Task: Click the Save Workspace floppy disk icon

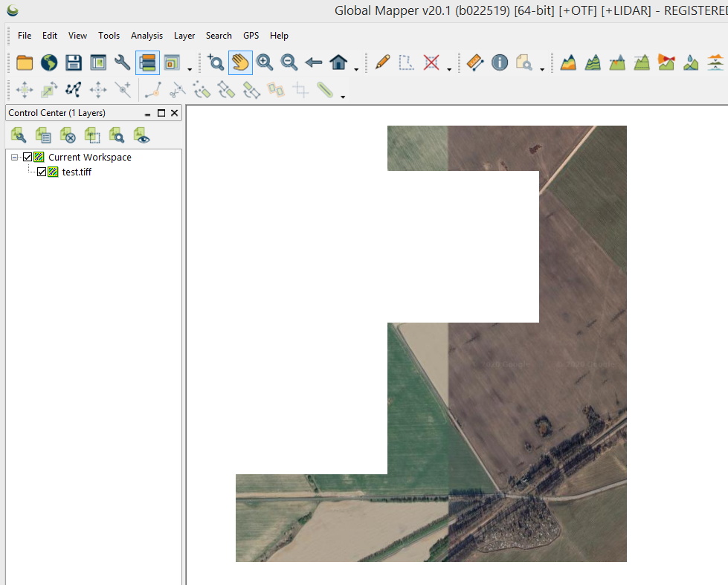Action: click(x=73, y=62)
